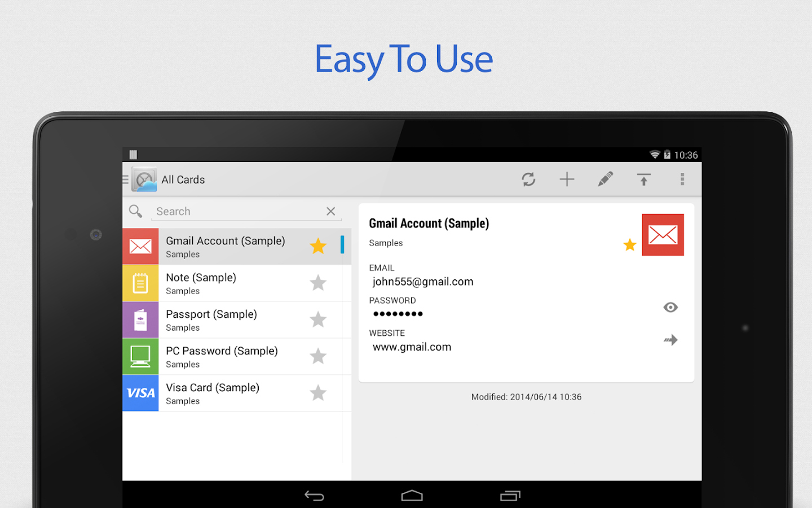Tap the sync refresh icon
This screenshot has height=508, width=812.
[x=528, y=179]
